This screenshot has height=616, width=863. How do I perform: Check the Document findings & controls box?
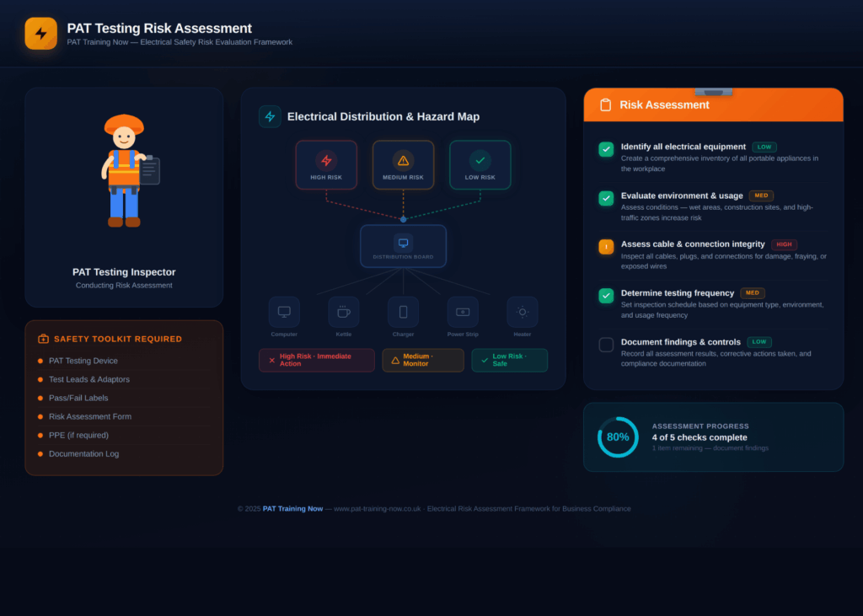click(x=606, y=345)
